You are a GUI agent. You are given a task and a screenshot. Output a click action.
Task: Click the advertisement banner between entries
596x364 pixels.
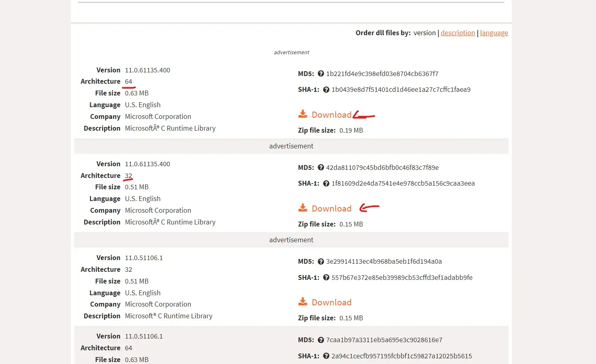[x=291, y=146]
